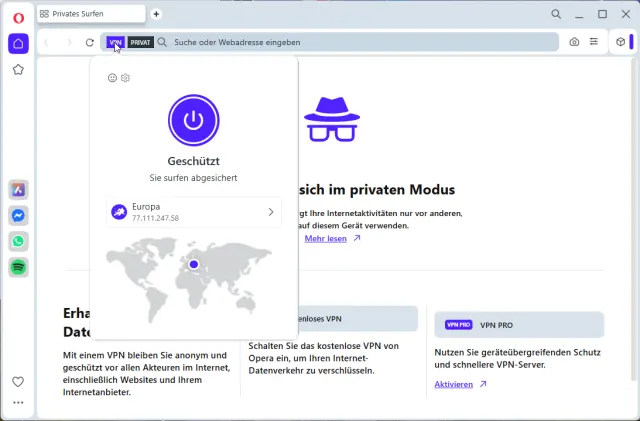Launch Spotify from the sidebar
The image size is (640, 421).
pyautogui.click(x=18, y=267)
